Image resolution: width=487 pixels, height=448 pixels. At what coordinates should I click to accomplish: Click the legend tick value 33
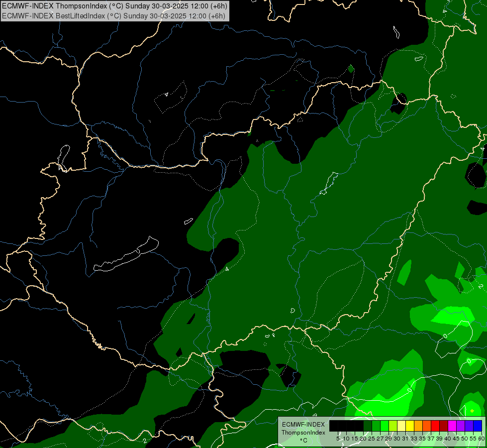coord(414,439)
